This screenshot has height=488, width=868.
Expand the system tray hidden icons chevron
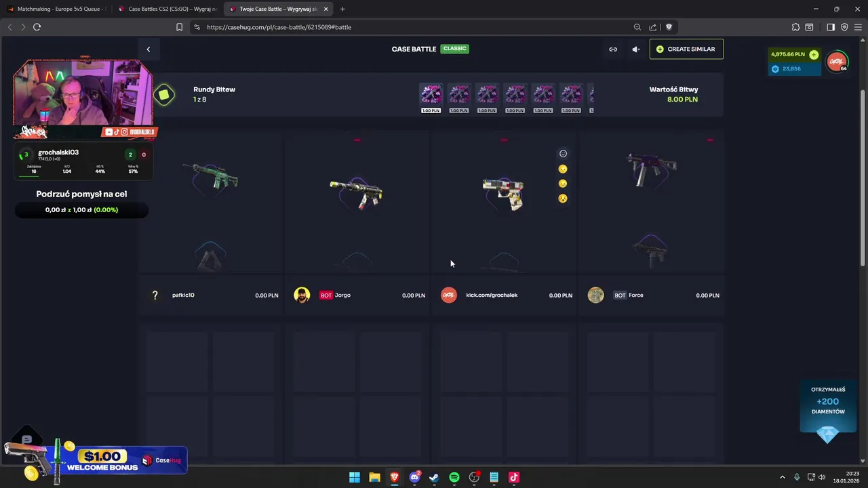point(782,477)
